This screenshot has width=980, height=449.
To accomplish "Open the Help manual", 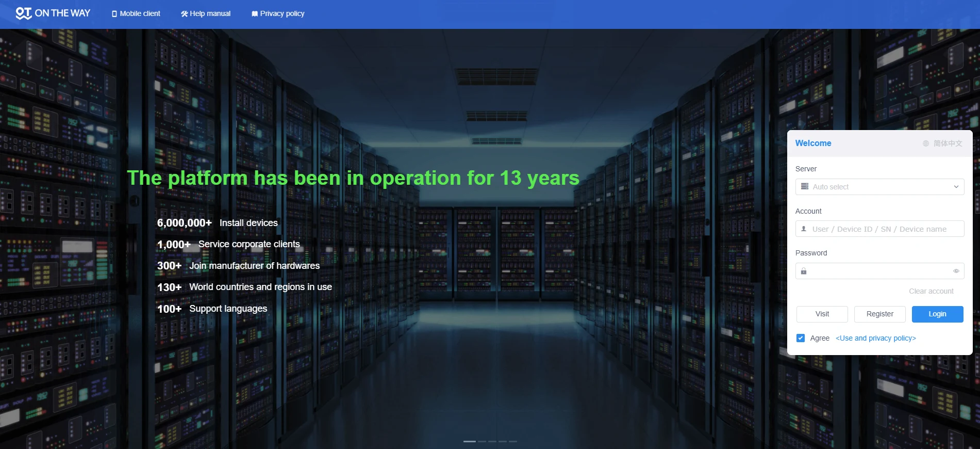I will pos(206,14).
